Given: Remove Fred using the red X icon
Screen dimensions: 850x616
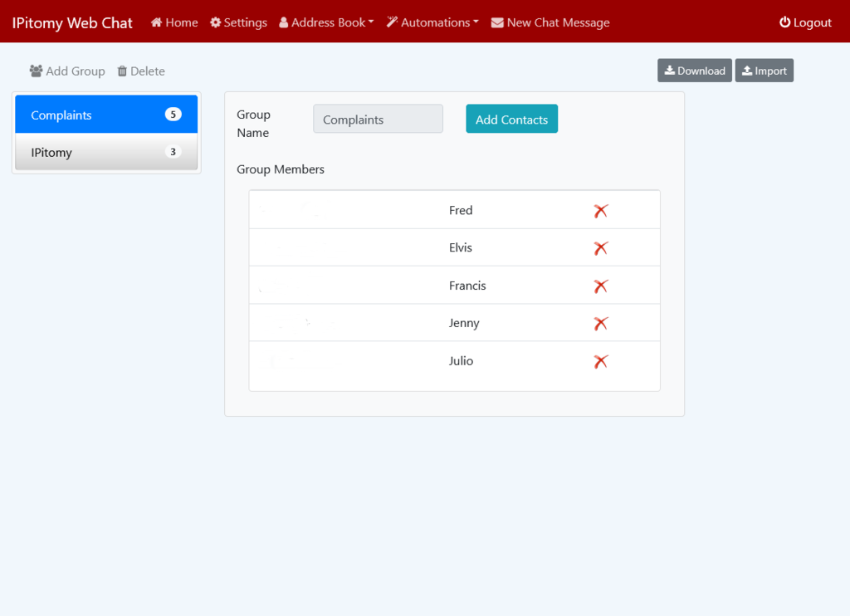Looking at the screenshot, I should [601, 211].
